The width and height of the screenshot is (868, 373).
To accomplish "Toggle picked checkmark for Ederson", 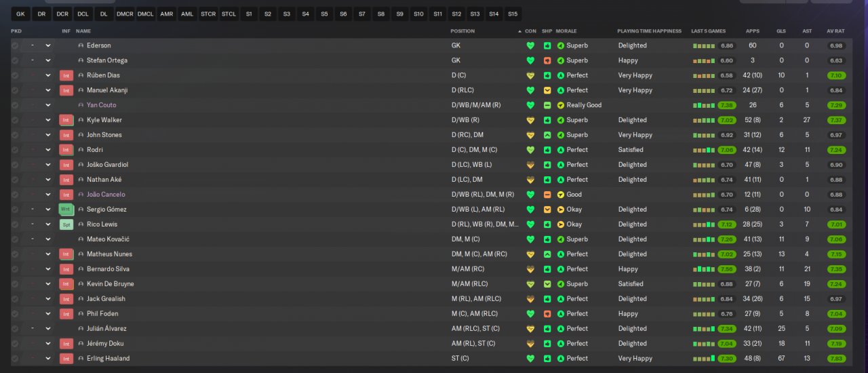I will click(x=15, y=45).
